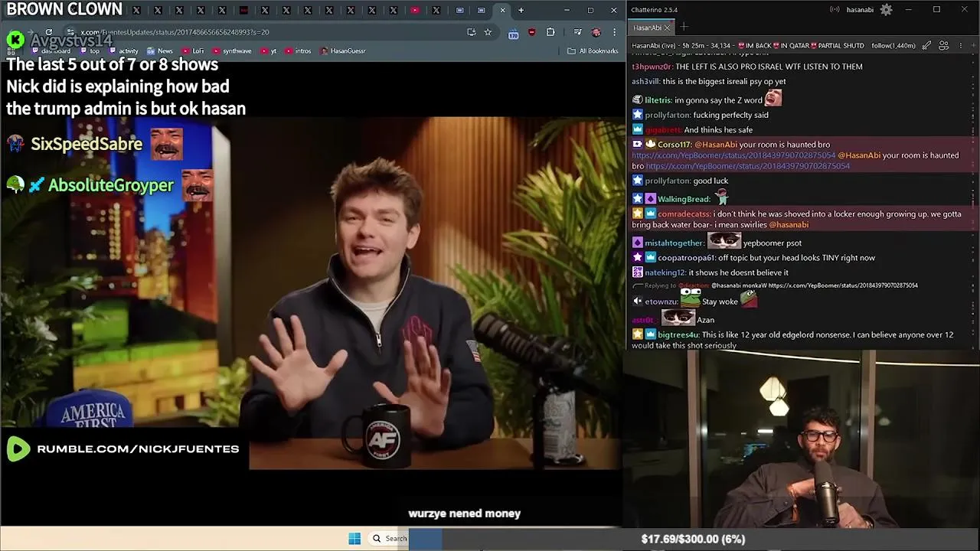The width and height of the screenshot is (980, 551).
Task: Open the Chatterino split kebab menu
Action: (x=960, y=46)
